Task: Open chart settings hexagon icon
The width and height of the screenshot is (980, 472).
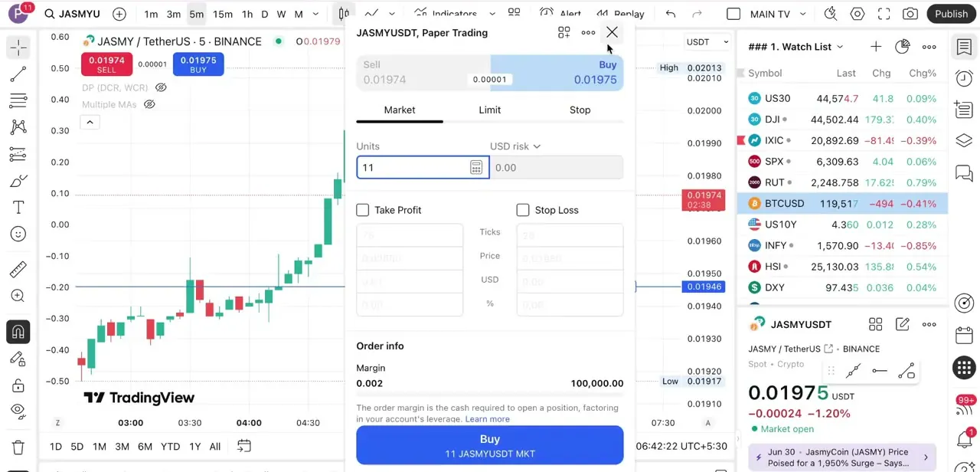Action: [x=857, y=14]
